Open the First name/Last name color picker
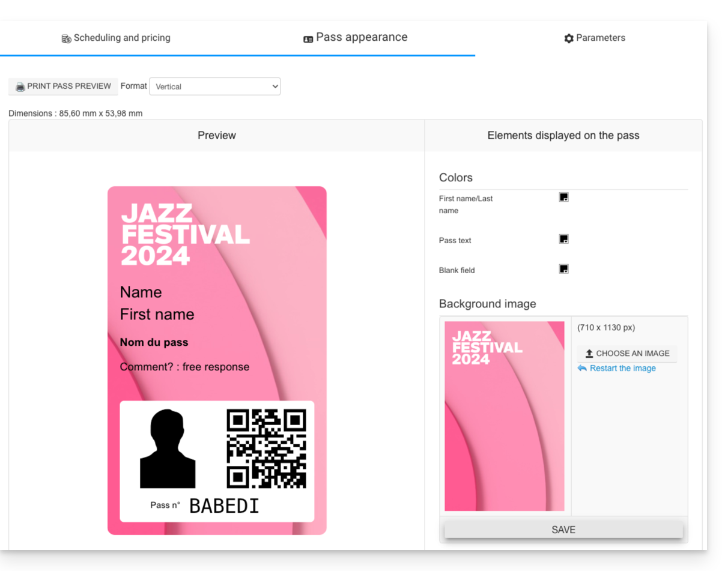This screenshot has width=728, height=571. point(563,198)
